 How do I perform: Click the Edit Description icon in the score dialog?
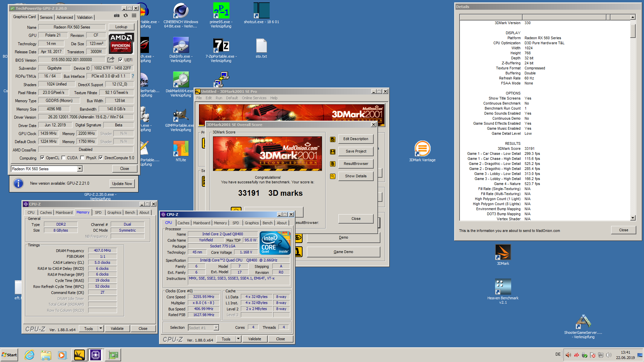333,139
